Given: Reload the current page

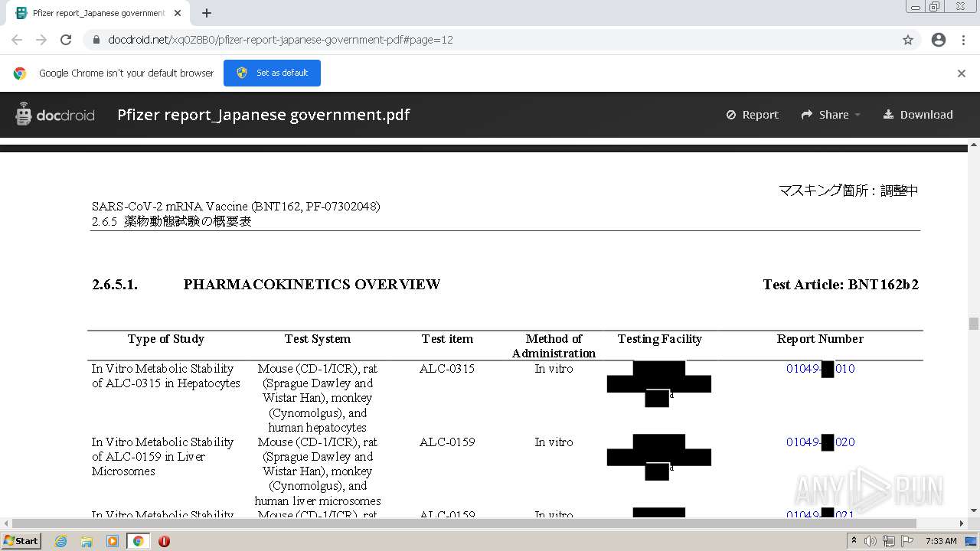Looking at the screenshot, I should (66, 40).
